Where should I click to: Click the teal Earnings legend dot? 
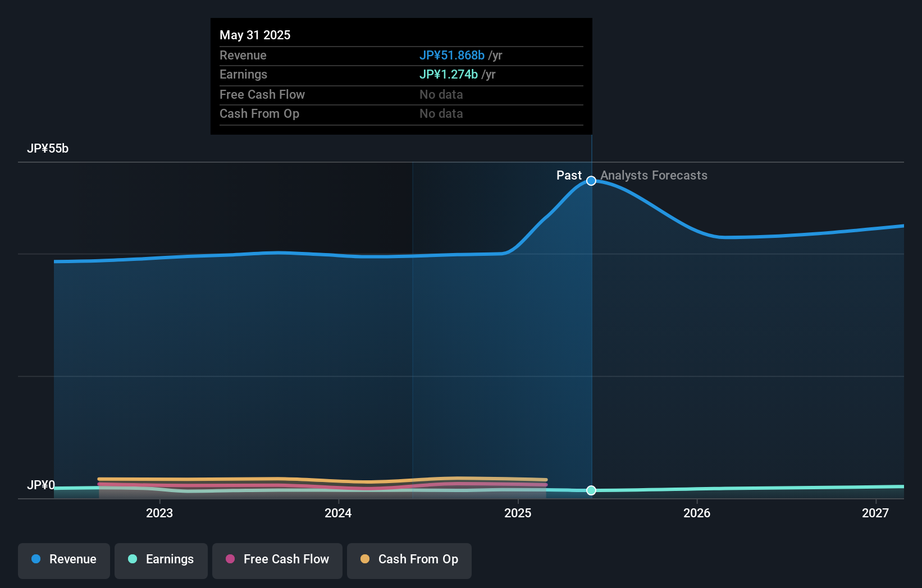point(133,559)
